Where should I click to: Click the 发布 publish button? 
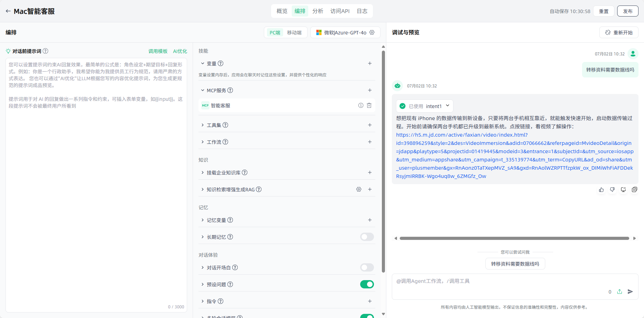627,11
